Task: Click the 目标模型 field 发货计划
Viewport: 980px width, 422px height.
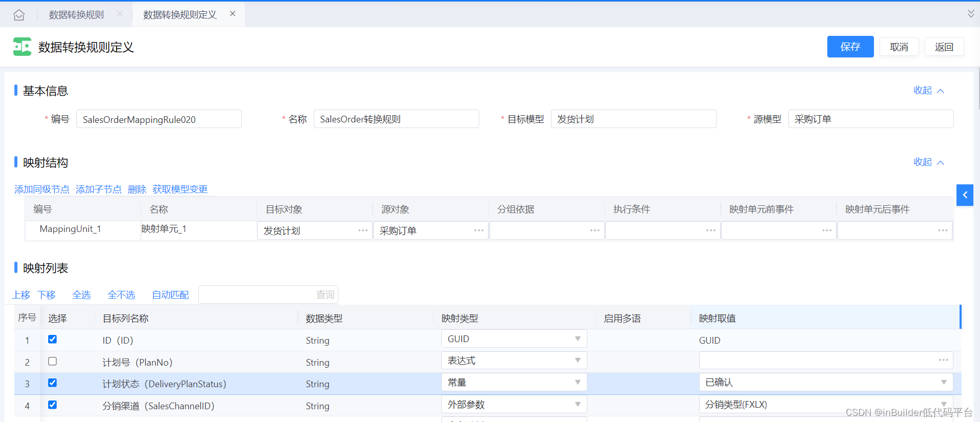Action: tap(634, 119)
